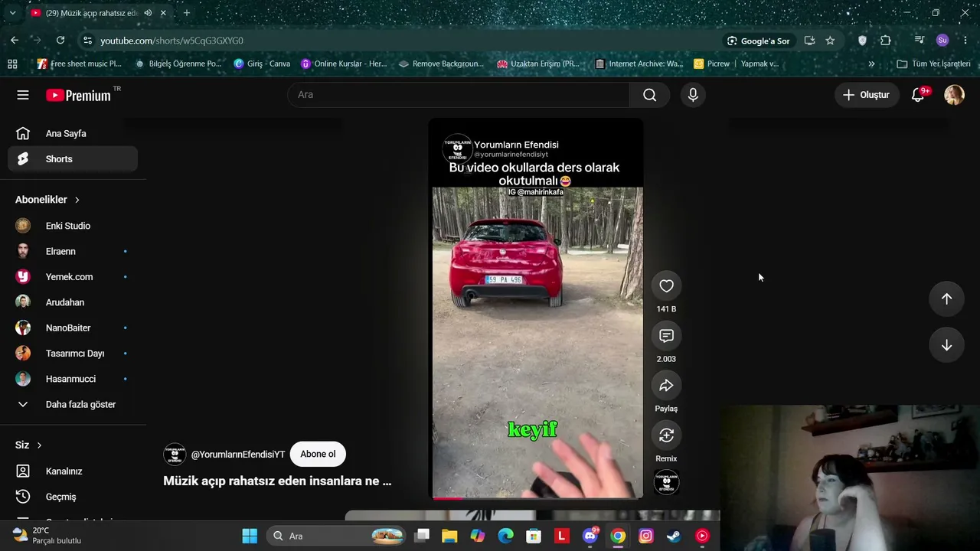
Task: Open the shield extension icon
Action: (862, 41)
